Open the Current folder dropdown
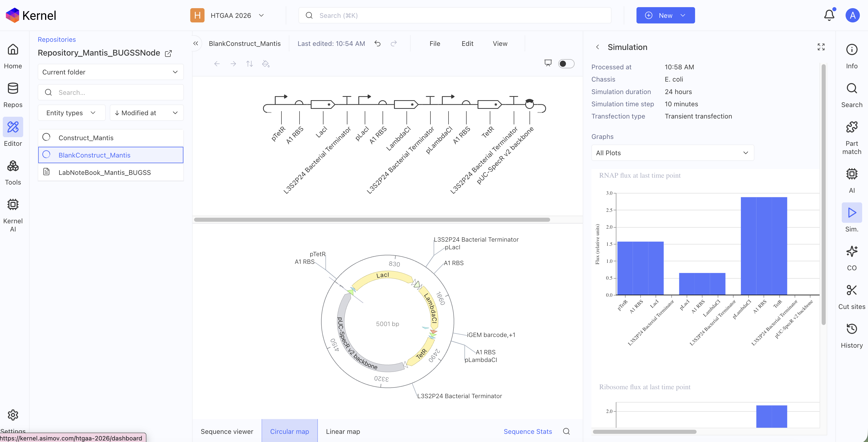 pyautogui.click(x=111, y=72)
